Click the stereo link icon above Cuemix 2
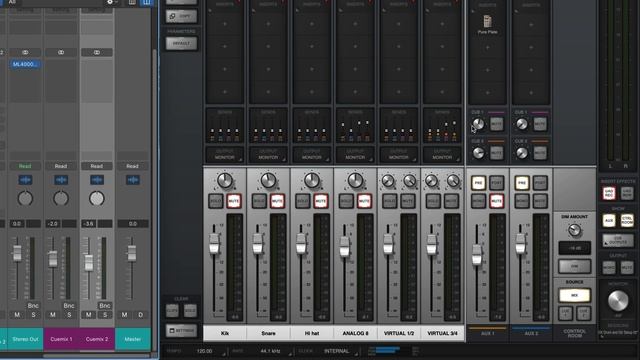The width and height of the screenshot is (640, 360). click(x=97, y=52)
